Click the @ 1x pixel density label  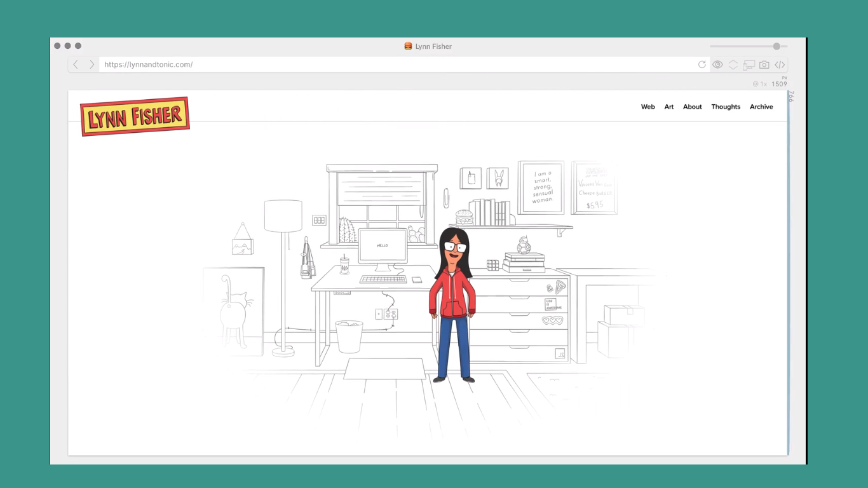pyautogui.click(x=759, y=84)
